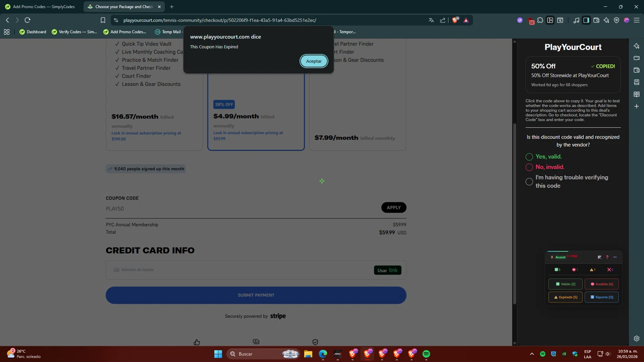Open the Brave Wallet icon
Screen dimensions: 644x362
596,20
